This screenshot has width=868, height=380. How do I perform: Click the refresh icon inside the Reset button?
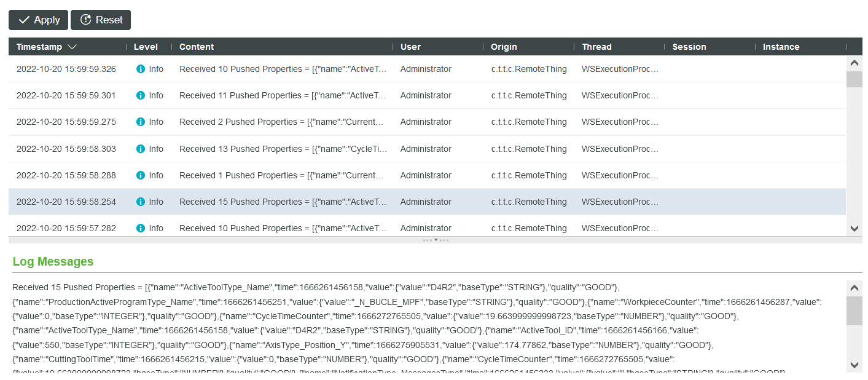[84, 20]
